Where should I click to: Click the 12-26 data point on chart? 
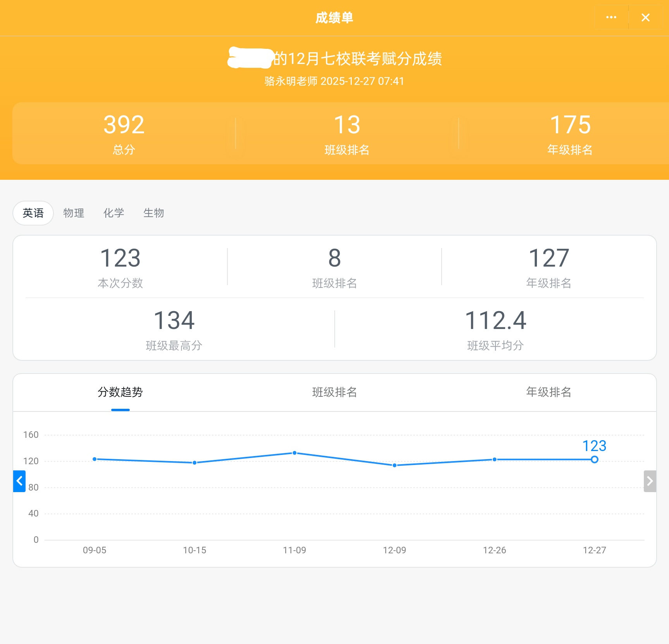[494, 460]
